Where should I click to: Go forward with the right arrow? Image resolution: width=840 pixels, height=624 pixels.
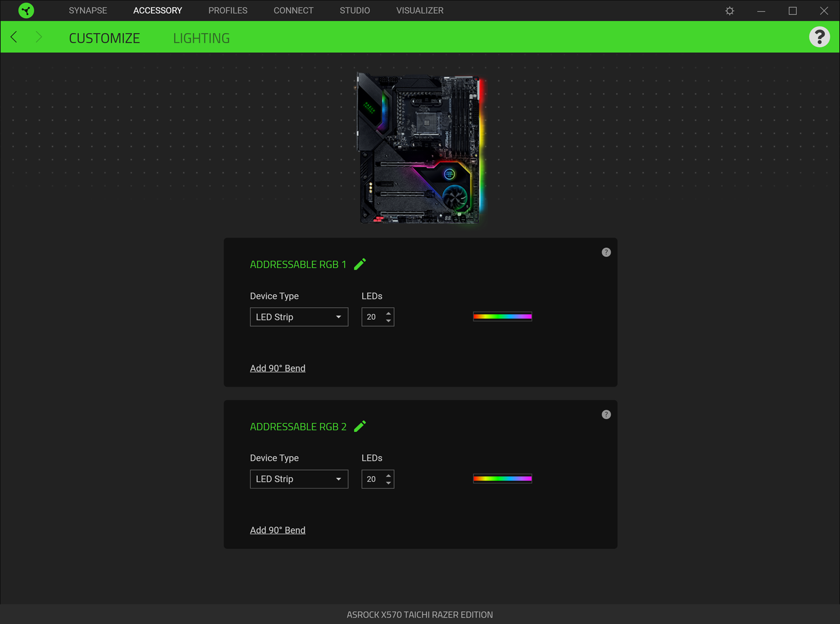pos(38,37)
